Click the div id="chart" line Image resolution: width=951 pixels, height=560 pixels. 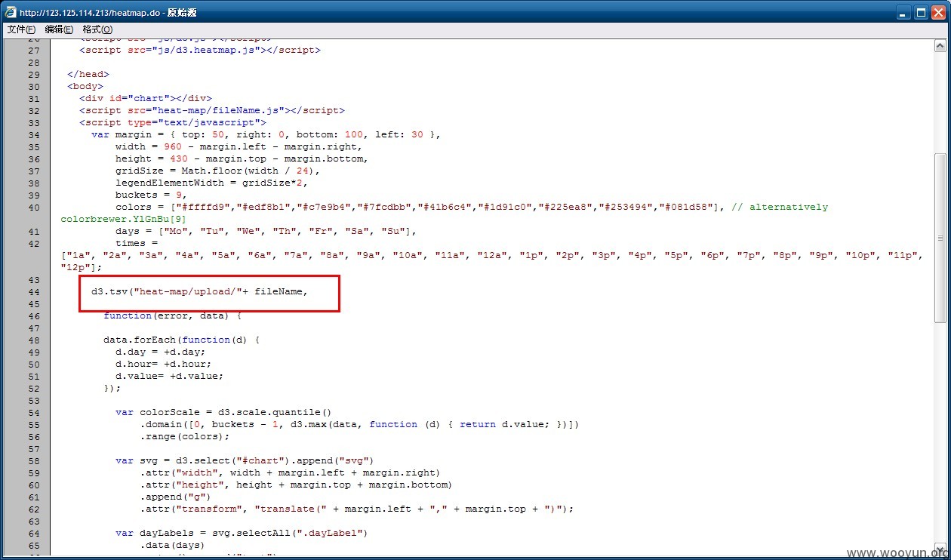146,98
